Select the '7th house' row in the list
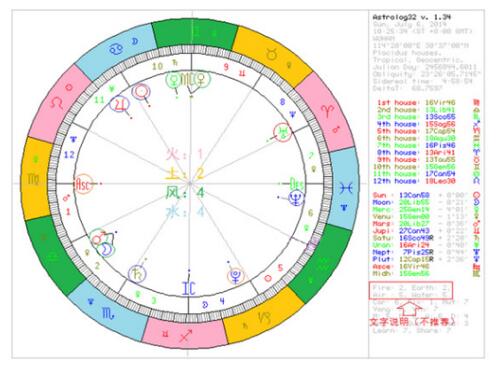Screen dimensions: 504x370 click(416, 145)
